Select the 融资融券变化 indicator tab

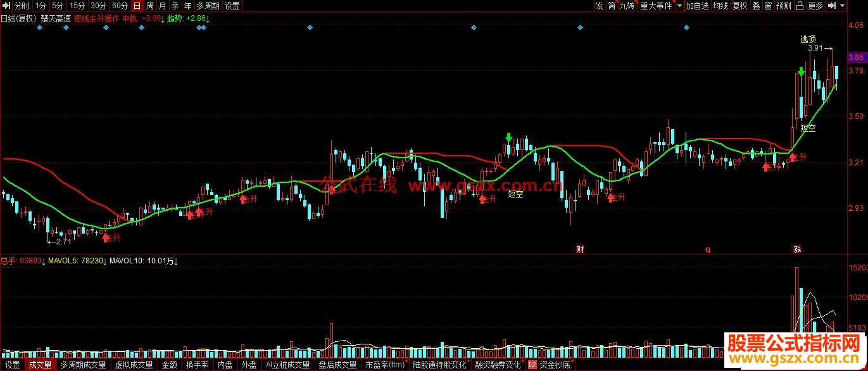(x=498, y=365)
